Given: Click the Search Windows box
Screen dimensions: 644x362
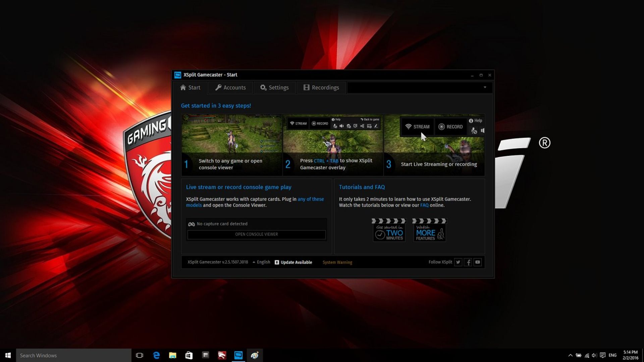Looking at the screenshot, I should pos(74,355).
